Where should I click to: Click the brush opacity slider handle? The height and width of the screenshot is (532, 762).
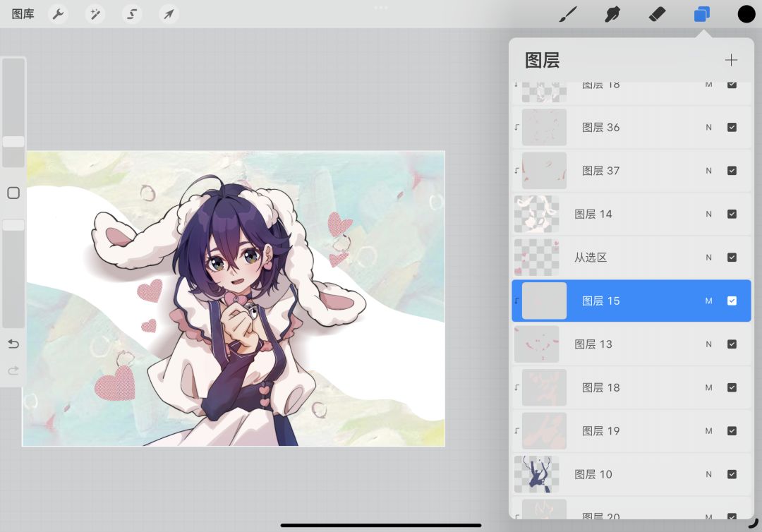(x=13, y=225)
